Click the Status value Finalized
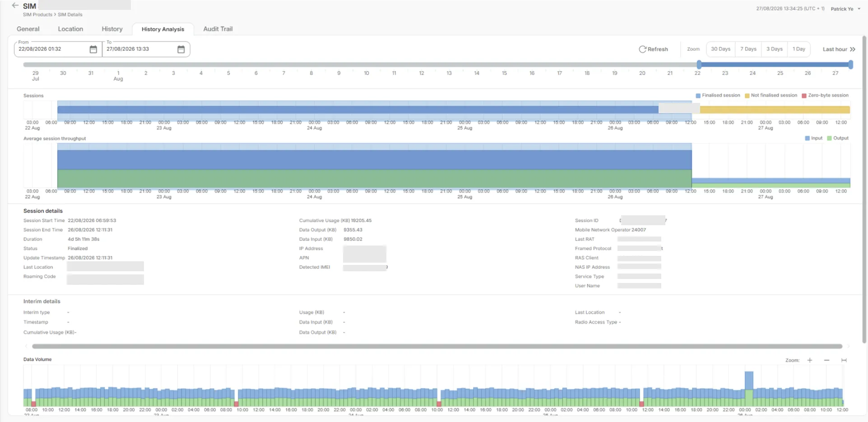This screenshot has height=422, width=868. [78, 249]
